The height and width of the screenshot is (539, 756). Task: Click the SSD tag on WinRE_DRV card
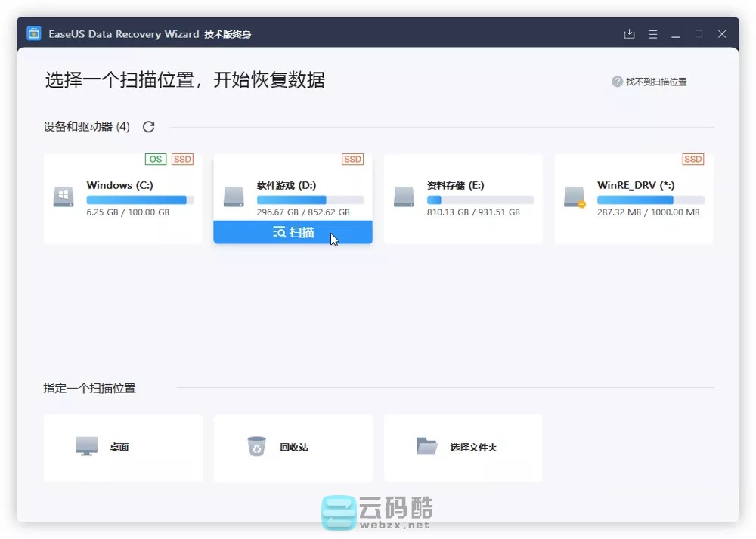tap(692, 159)
